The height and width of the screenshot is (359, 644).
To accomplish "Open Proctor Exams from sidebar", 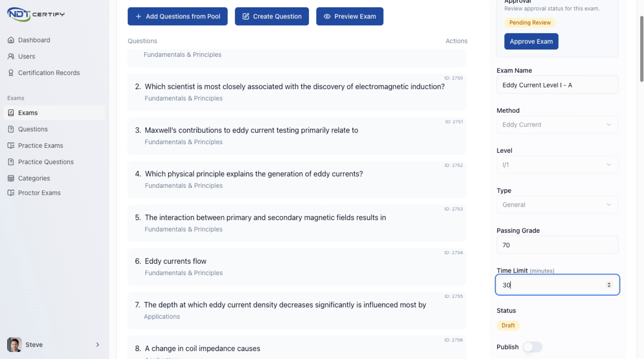I will click(x=54, y=193).
